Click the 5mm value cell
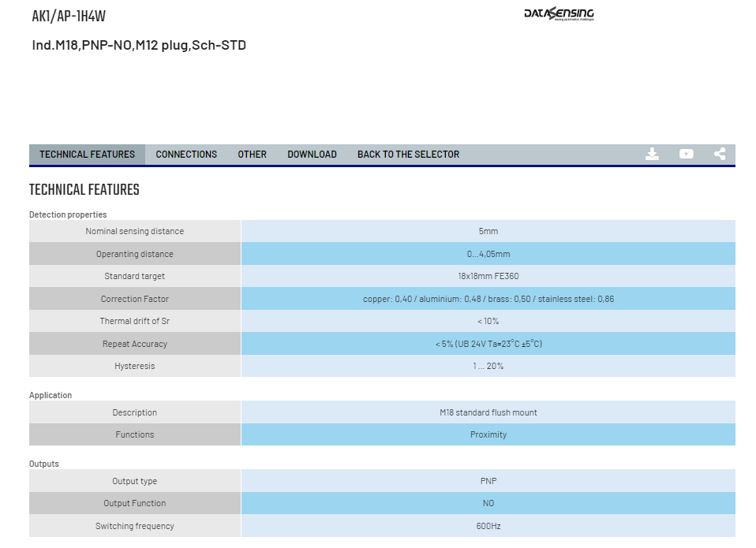Screen dimensions: 756x548 (488, 231)
